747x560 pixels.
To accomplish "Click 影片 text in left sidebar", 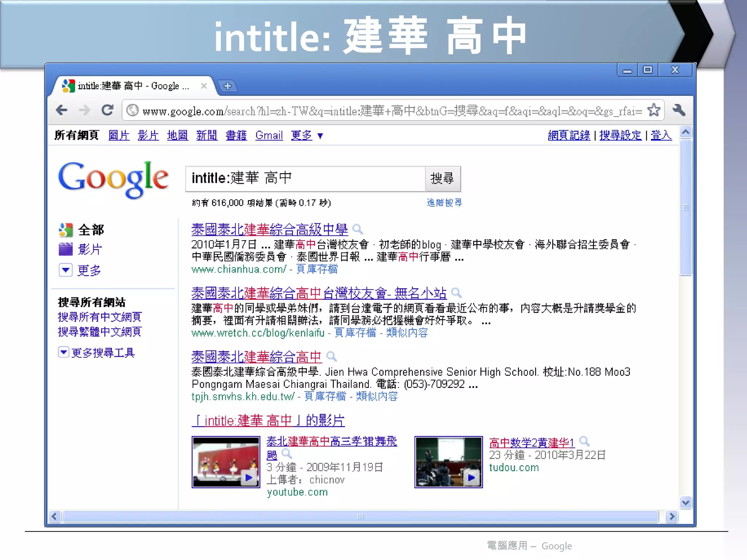I will click(x=90, y=250).
